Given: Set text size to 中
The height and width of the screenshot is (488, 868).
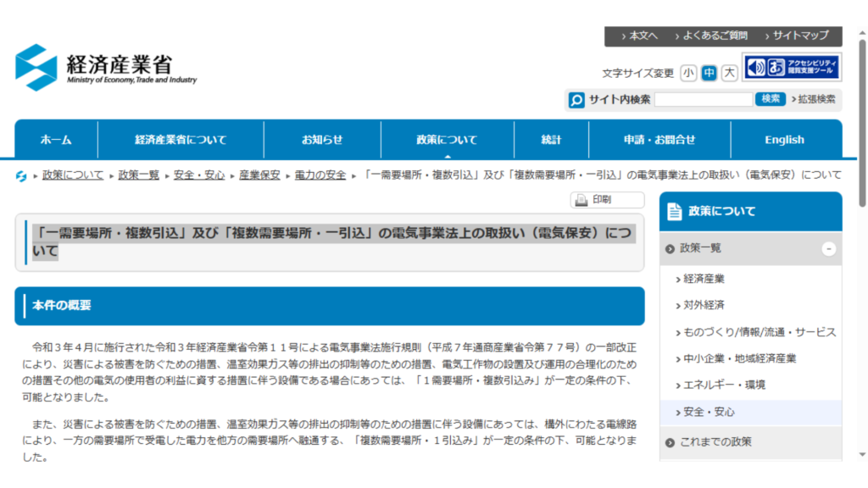Looking at the screenshot, I should pyautogui.click(x=709, y=74).
